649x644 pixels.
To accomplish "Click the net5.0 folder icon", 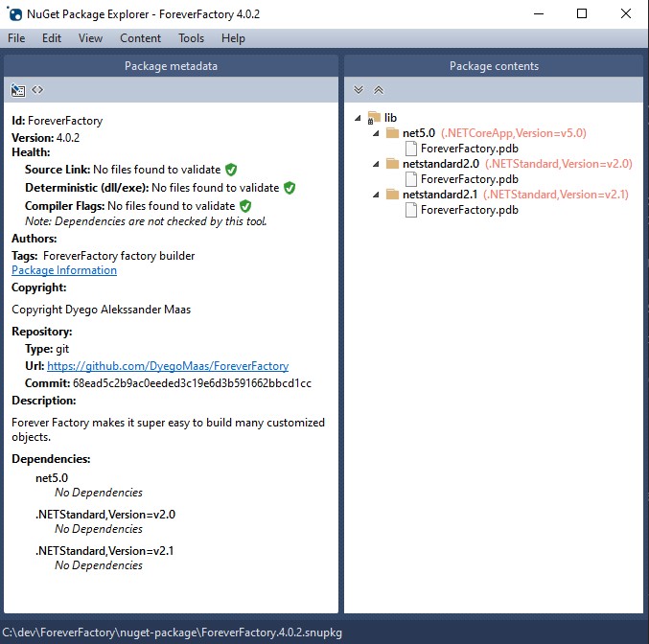I will click(392, 133).
